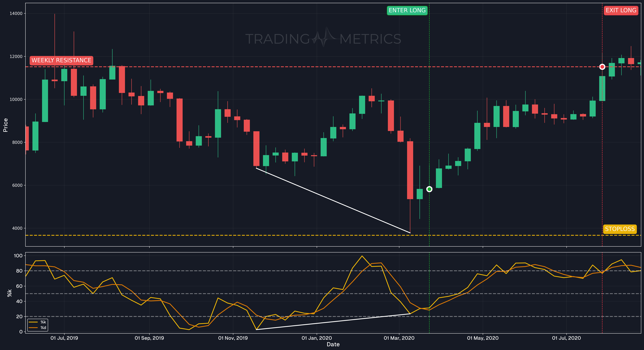The image size is (644, 350).
Task: Click the WEEKLY RESISTANCE label
Action: tap(61, 60)
